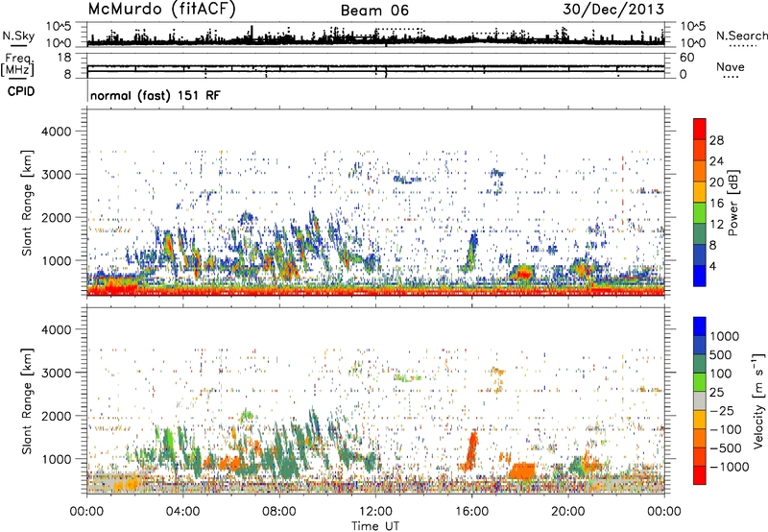Click the '04:00' time axis tick label
768x532 pixels.
(x=182, y=512)
